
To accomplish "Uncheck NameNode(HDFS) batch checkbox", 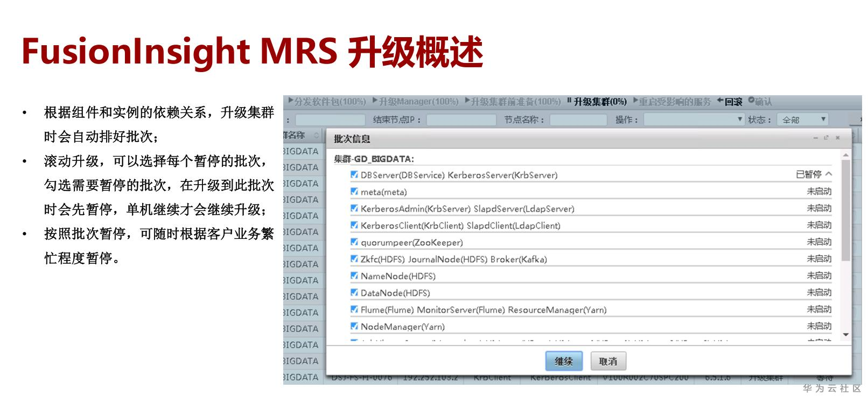I will [354, 276].
